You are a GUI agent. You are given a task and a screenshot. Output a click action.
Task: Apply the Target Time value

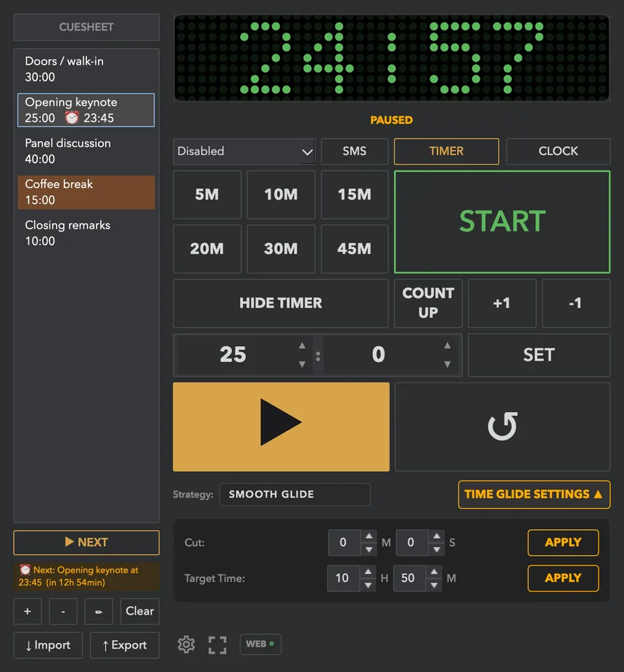click(x=563, y=578)
